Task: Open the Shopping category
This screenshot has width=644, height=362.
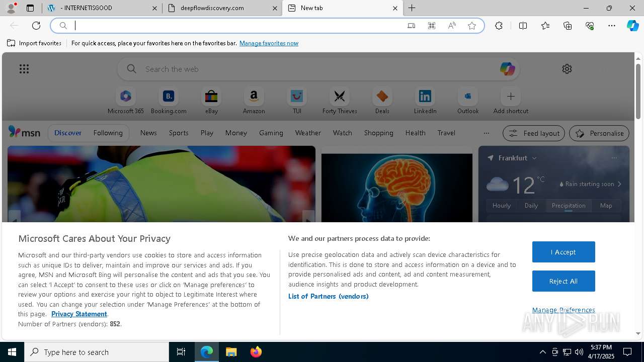Action: click(x=378, y=133)
